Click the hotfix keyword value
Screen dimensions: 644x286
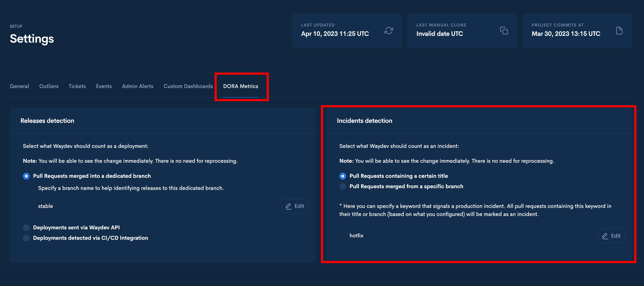coord(356,236)
